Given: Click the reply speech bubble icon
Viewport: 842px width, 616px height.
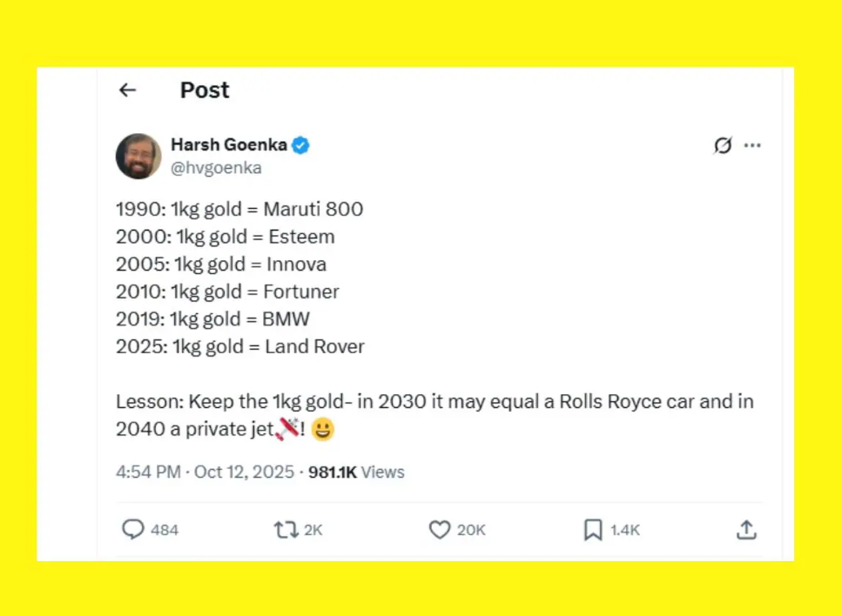Looking at the screenshot, I should pyautogui.click(x=132, y=529).
